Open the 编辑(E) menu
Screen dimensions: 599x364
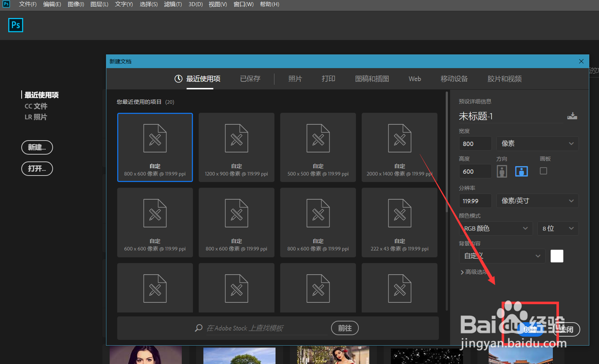coord(52,4)
